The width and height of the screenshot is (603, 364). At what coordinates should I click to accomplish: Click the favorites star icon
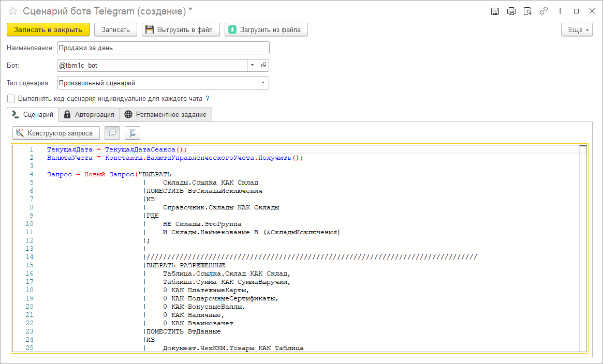[13, 11]
